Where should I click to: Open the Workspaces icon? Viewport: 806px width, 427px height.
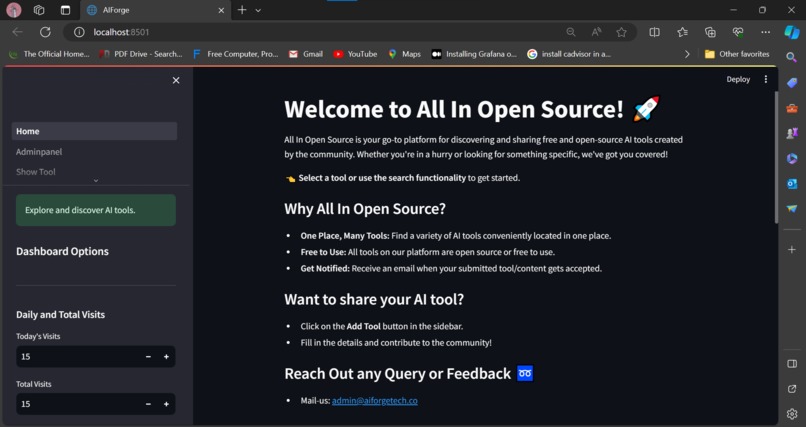(x=39, y=10)
